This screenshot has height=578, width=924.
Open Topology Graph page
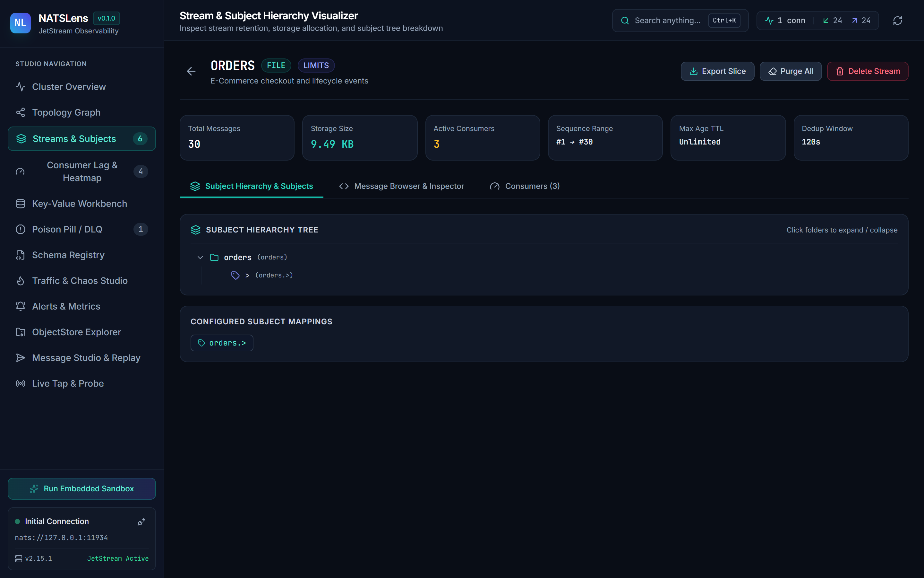click(x=82, y=112)
